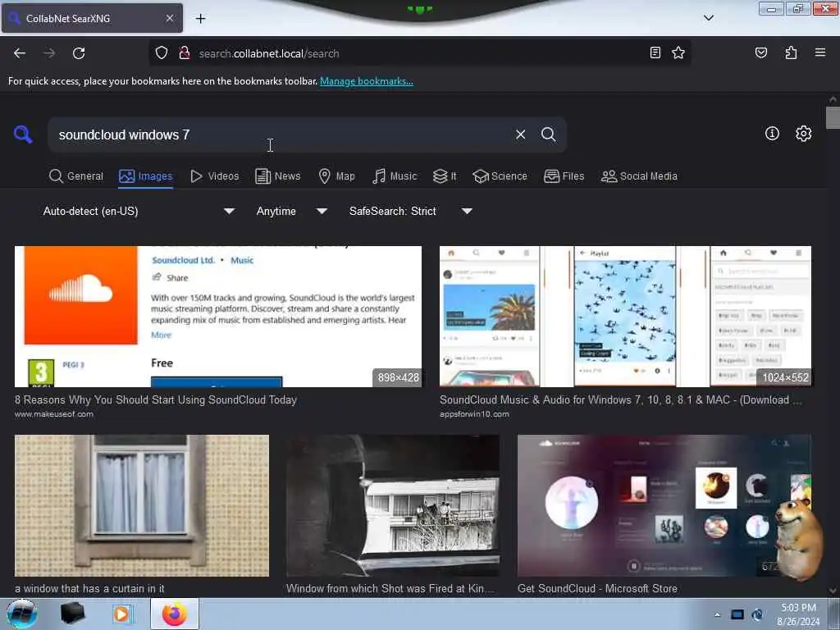Open '8 Reasons Why You Should Start Using SoundCloud' title
The height and width of the screenshot is (630, 840).
coord(156,400)
